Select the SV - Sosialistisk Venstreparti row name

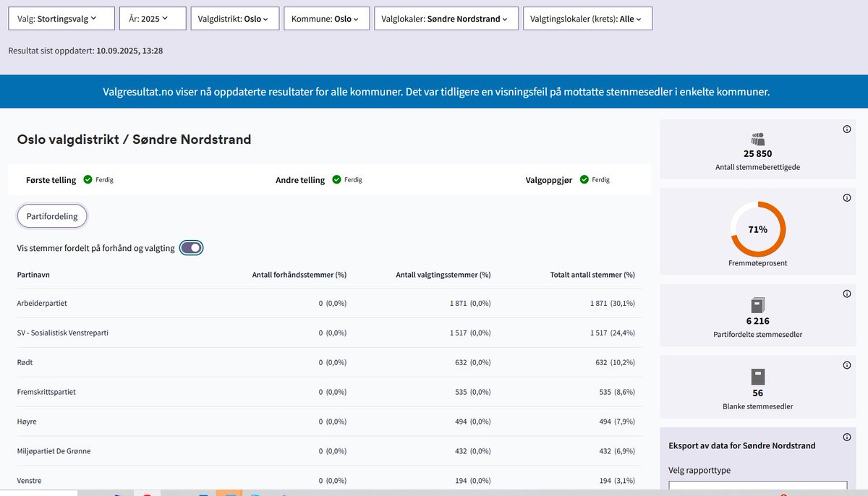pyautogui.click(x=63, y=333)
